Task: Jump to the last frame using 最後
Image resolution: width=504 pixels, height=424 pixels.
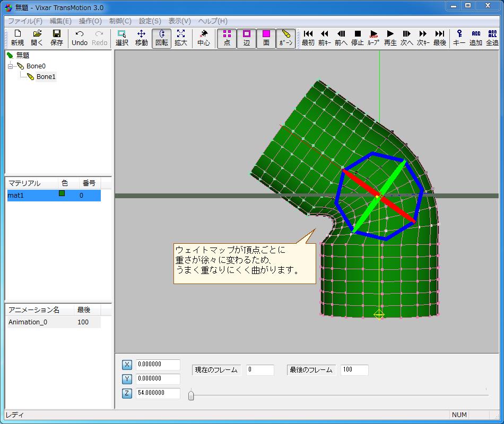Action: point(440,38)
